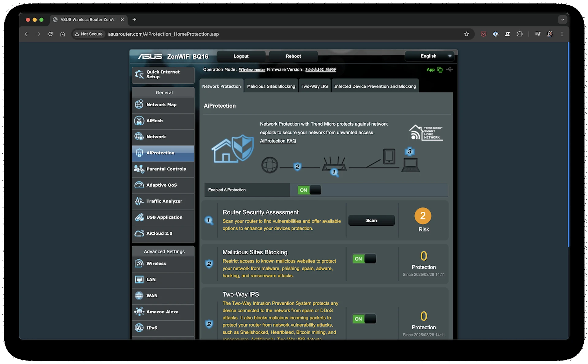This screenshot has height=364, width=588.
Task: Open USB Application icon
Action: [139, 217]
